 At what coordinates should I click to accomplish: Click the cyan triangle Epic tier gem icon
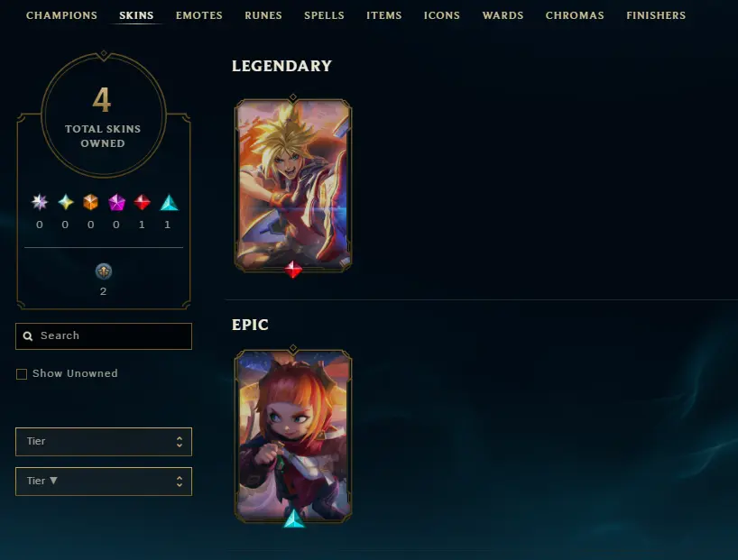pos(169,203)
